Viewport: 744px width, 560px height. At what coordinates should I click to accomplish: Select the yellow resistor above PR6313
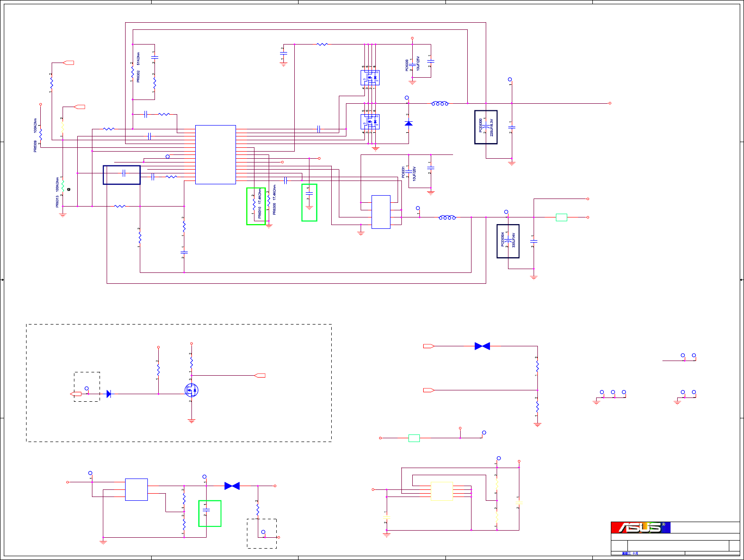[x=62, y=127]
